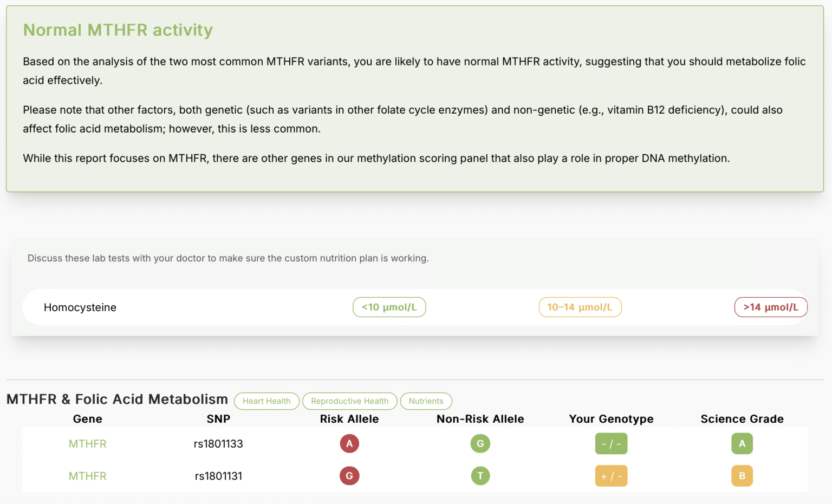Click the non-risk allele T badge for rs1801131
This screenshot has width=832, height=504.
pyautogui.click(x=480, y=476)
